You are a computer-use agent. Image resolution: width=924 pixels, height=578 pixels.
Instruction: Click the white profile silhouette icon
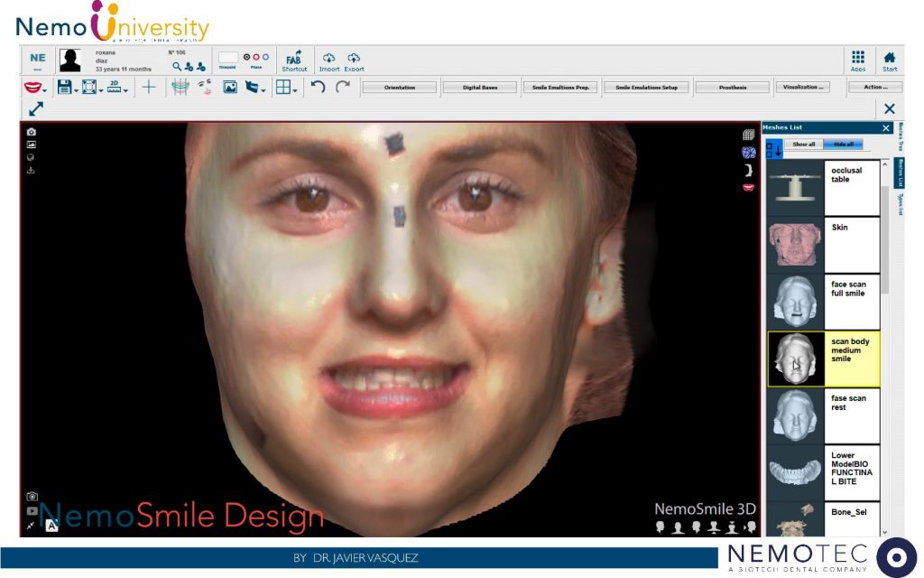(x=748, y=171)
